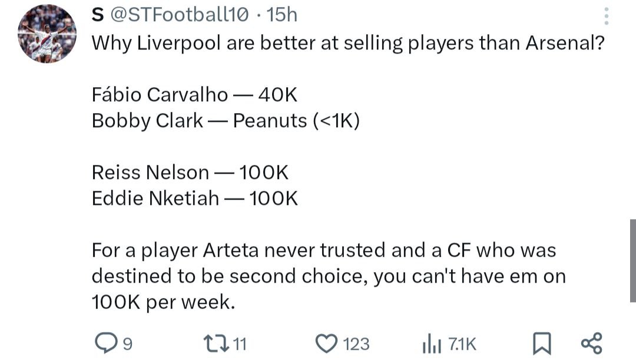636x364 pixels.
Task: Click the display name "S"
Action: click(x=98, y=14)
